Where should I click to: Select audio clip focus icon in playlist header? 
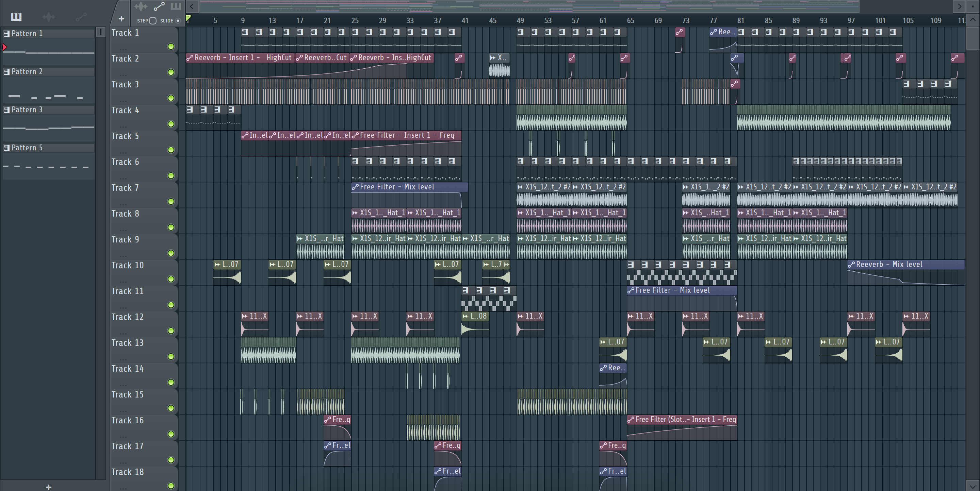(x=141, y=6)
